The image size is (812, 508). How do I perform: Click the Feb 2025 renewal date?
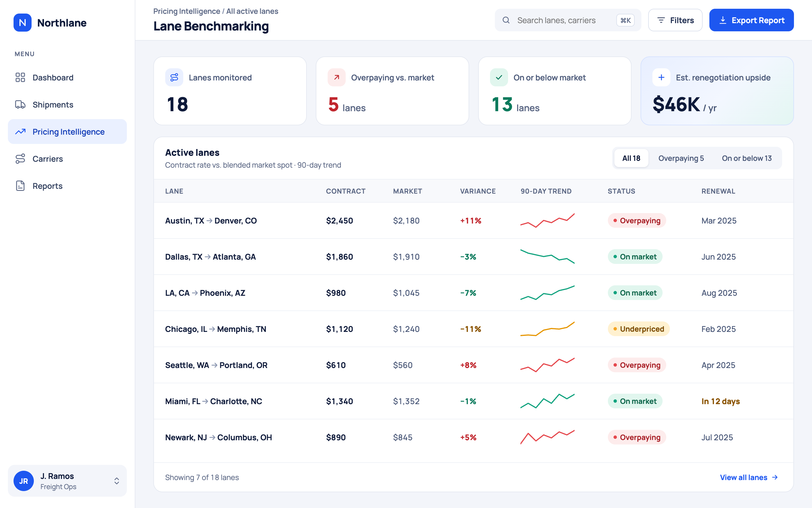[718, 329]
